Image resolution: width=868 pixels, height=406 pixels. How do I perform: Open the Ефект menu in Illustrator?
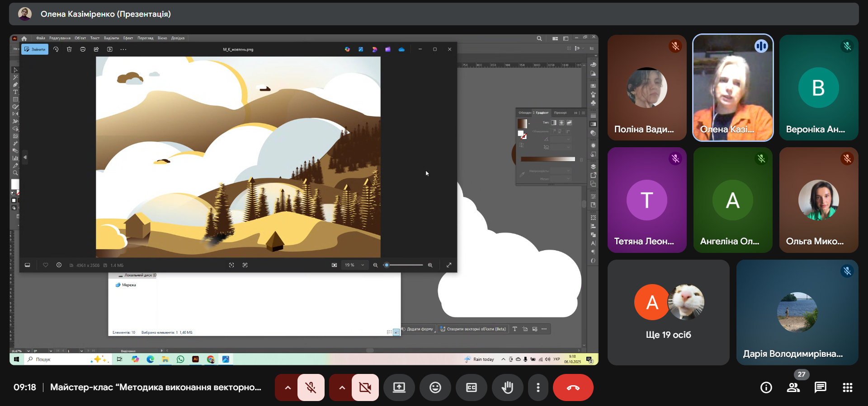click(128, 38)
